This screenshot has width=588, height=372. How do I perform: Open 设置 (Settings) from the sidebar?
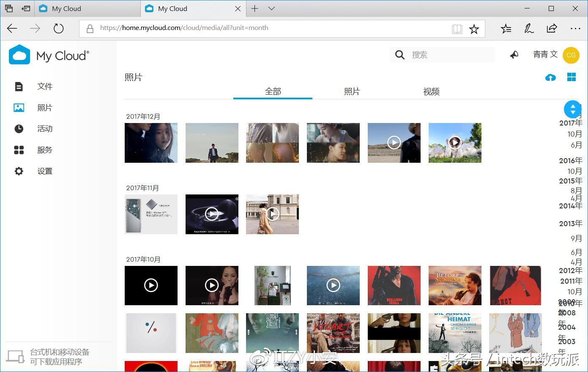click(44, 171)
